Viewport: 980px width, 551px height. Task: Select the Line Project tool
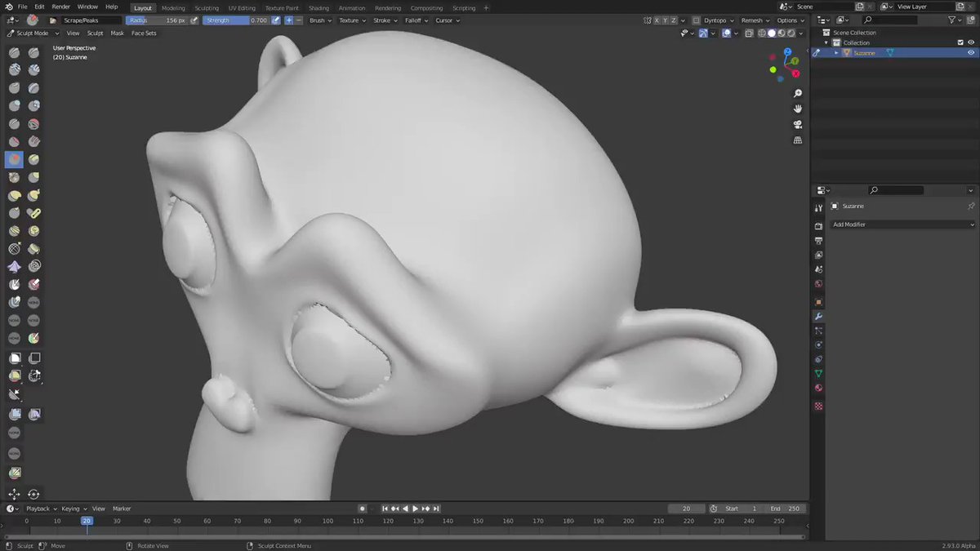15,394
